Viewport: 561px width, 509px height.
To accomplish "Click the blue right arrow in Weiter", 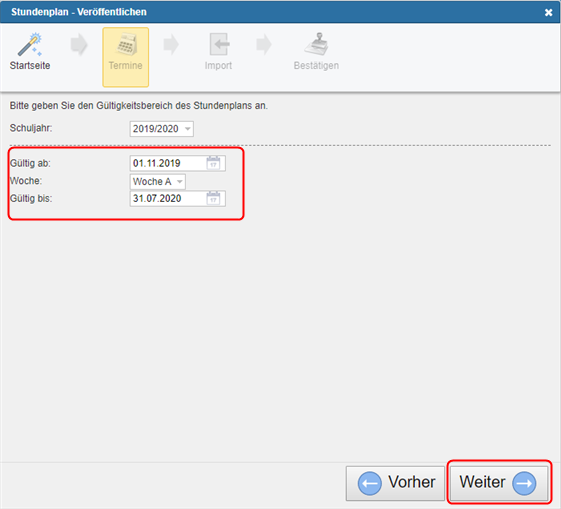I will tap(524, 483).
